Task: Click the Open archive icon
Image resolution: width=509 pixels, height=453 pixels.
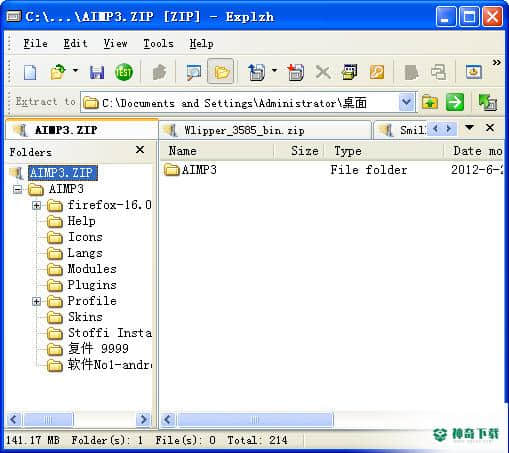Action: coord(58,72)
